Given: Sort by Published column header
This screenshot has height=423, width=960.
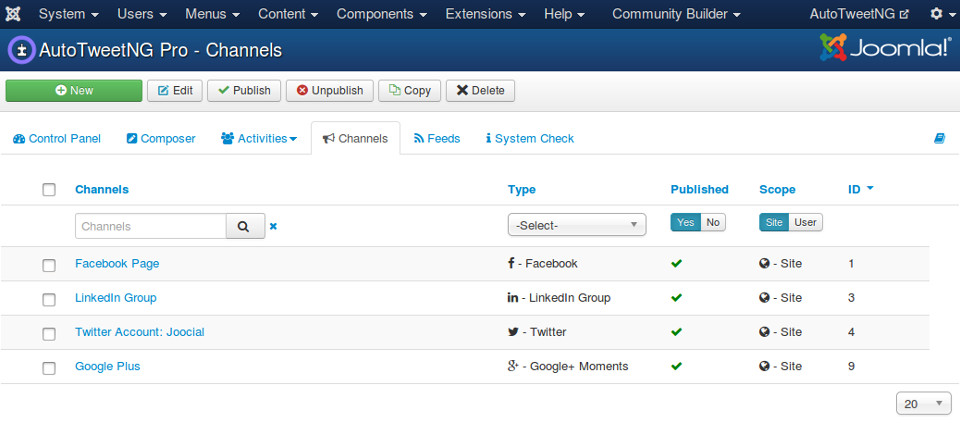Looking at the screenshot, I should pyautogui.click(x=700, y=189).
